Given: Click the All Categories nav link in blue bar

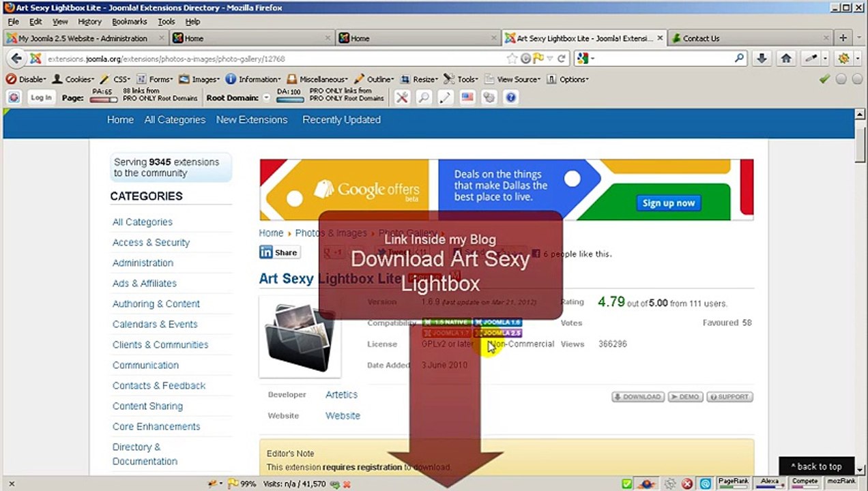Looking at the screenshot, I should [x=175, y=119].
